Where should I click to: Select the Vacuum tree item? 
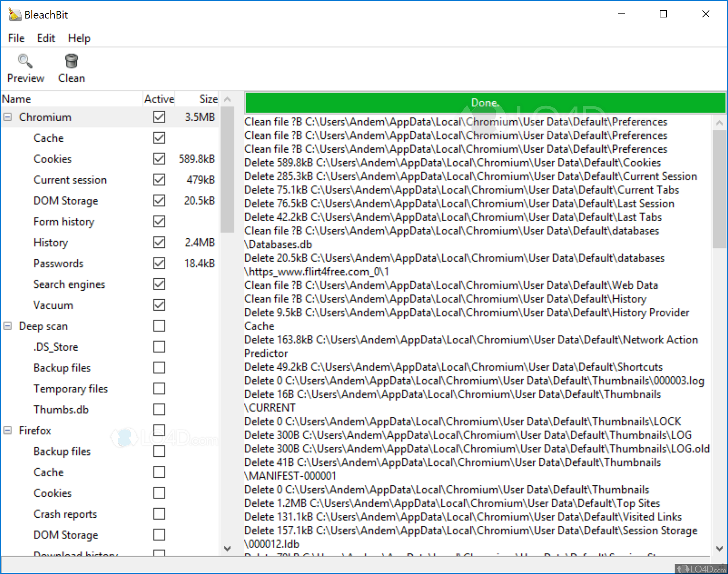click(53, 305)
